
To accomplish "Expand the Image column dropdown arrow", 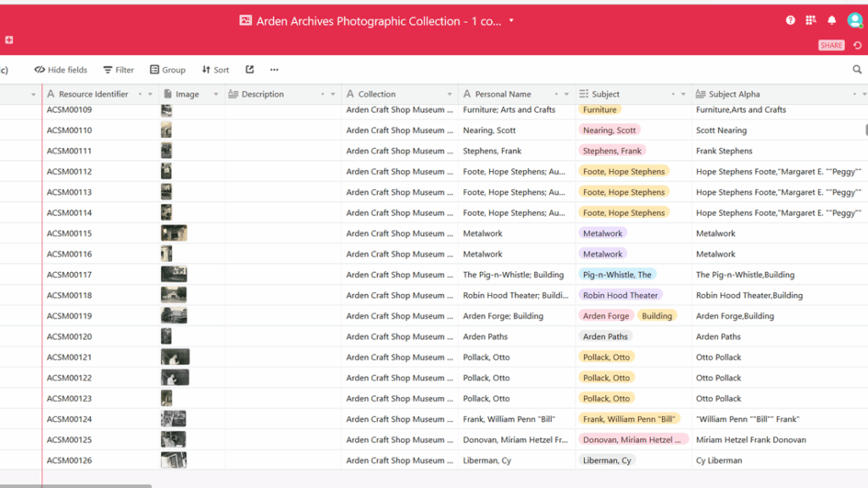I will [x=216, y=94].
